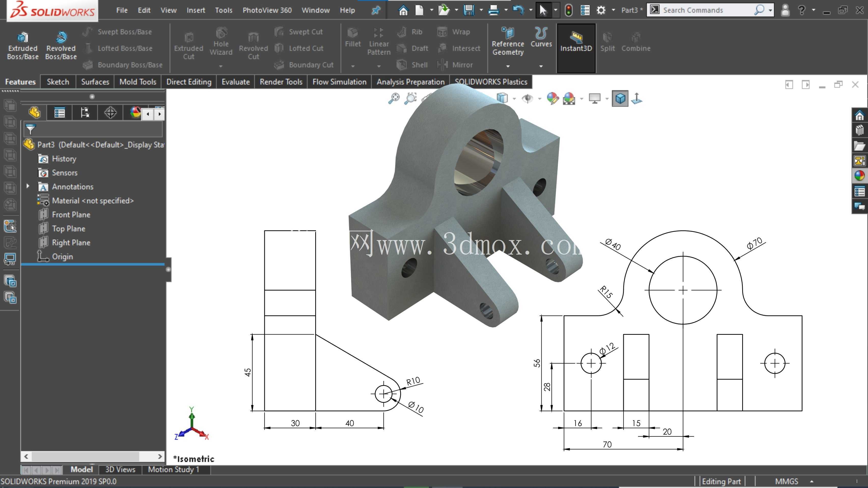Create a new document with New icon
This screenshot has height=488, width=868.
pos(419,10)
